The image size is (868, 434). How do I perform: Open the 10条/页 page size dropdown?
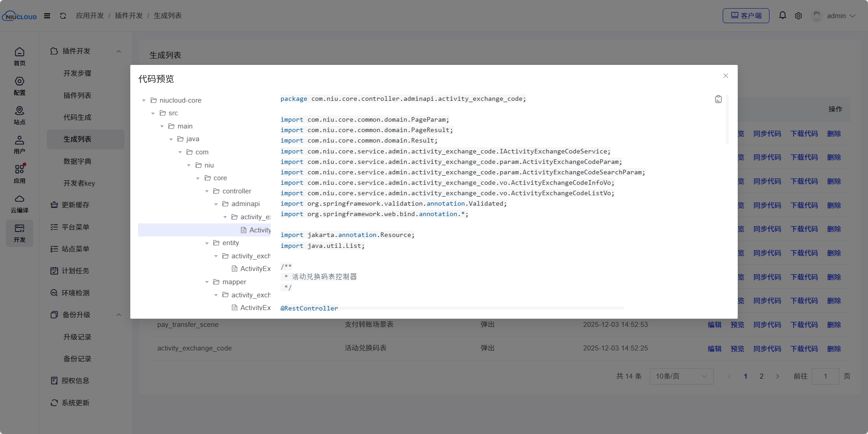point(681,376)
